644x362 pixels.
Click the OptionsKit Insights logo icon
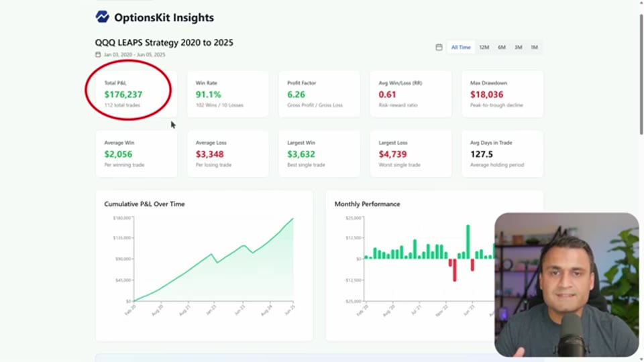point(102,17)
